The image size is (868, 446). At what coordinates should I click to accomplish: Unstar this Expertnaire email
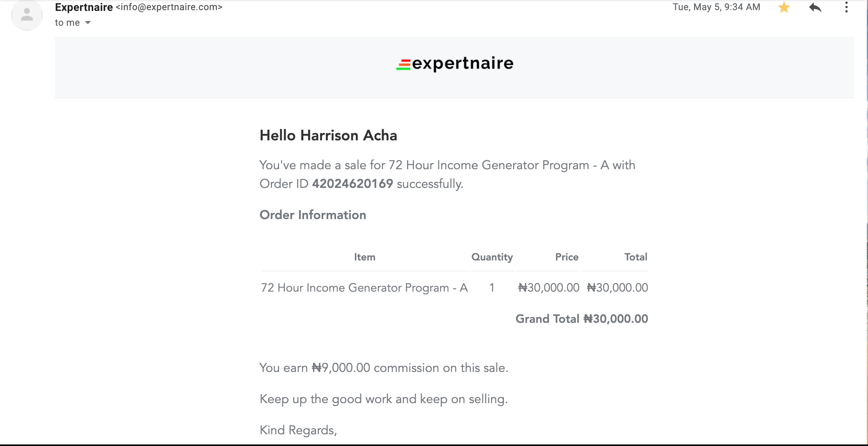[x=784, y=7]
